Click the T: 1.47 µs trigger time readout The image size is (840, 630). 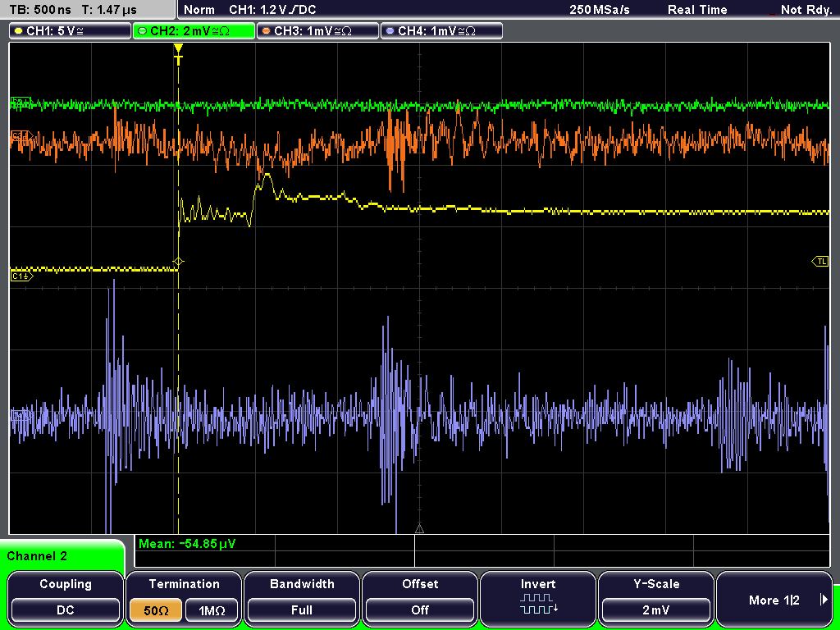[x=109, y=10]
